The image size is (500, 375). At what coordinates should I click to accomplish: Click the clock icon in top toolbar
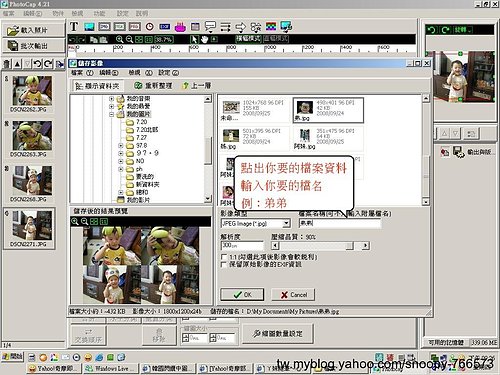point(150,27)
